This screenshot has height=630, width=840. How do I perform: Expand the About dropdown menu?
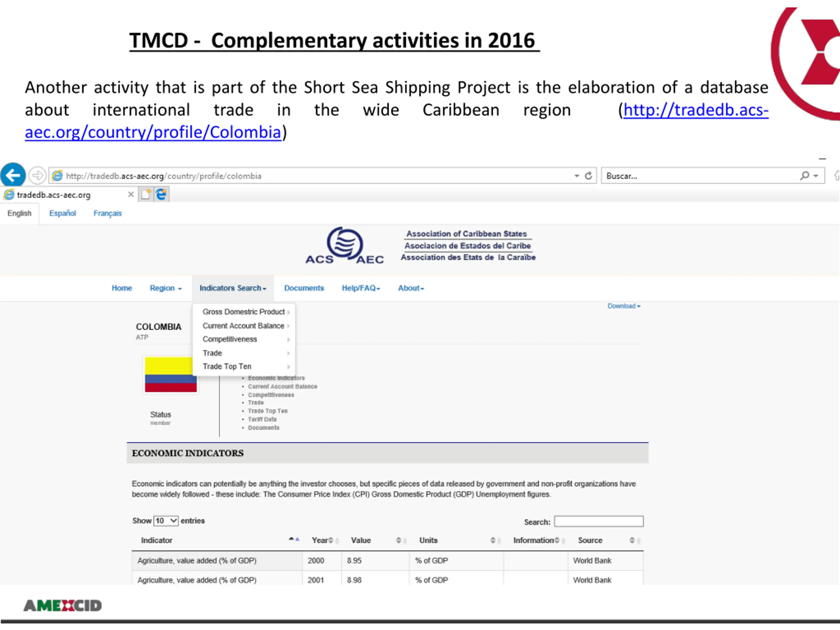tap(411, 288)
